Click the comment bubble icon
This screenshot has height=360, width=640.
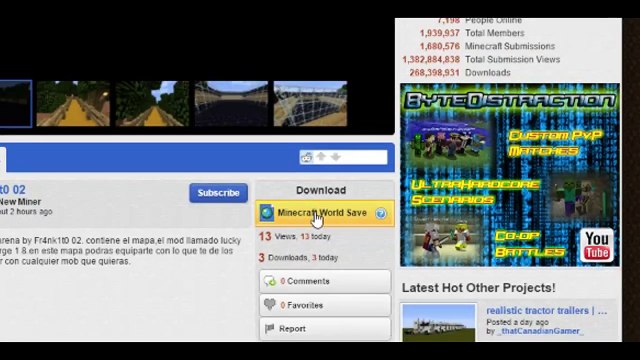click(270, 281)
